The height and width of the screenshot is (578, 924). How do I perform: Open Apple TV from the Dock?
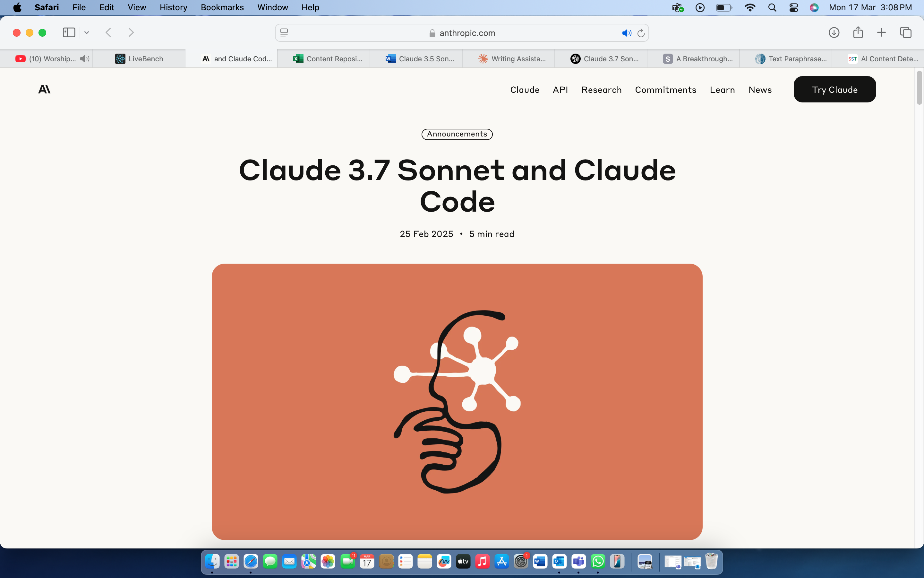(x=463, y=562)
